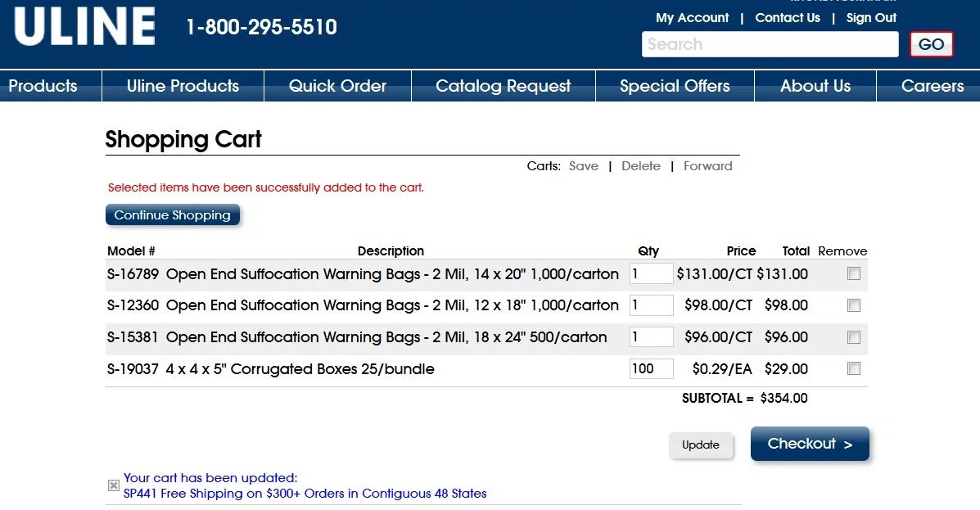This screenshot has height=510, width=980.
Task: Check Remove box for S-12360 row
Action: pos(853,305)
